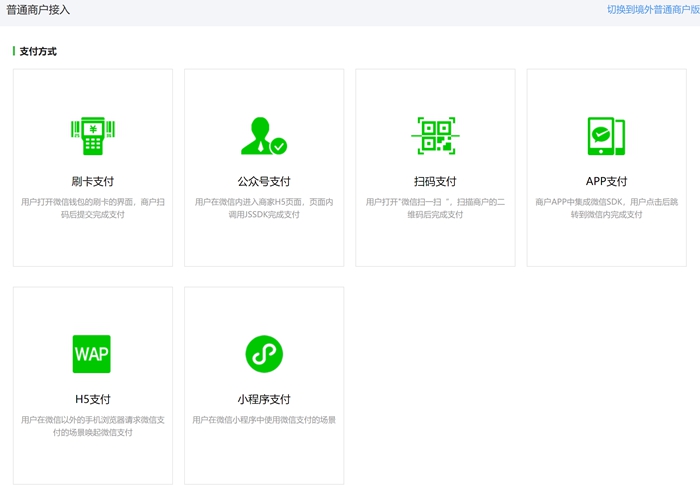Click the card-swipe POS terminal icon
The width and height of the screenshot is (700, 487).
tap(93, 136)
